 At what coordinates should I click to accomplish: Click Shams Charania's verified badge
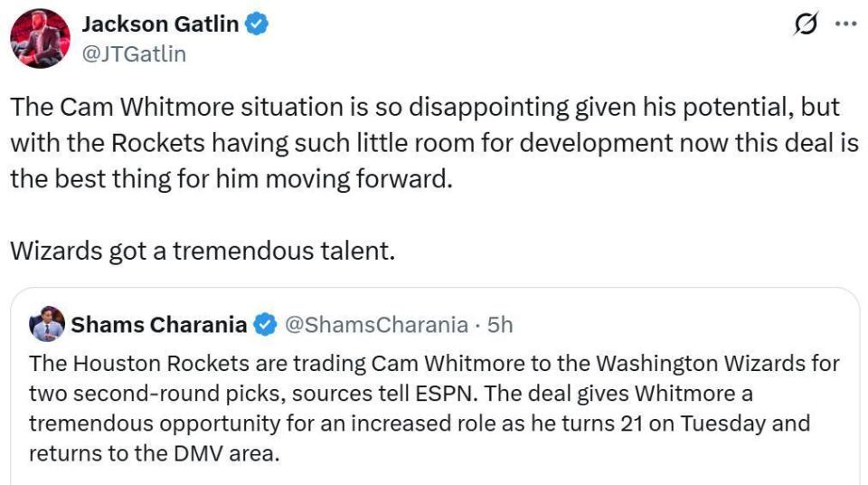tap(265, 325)
